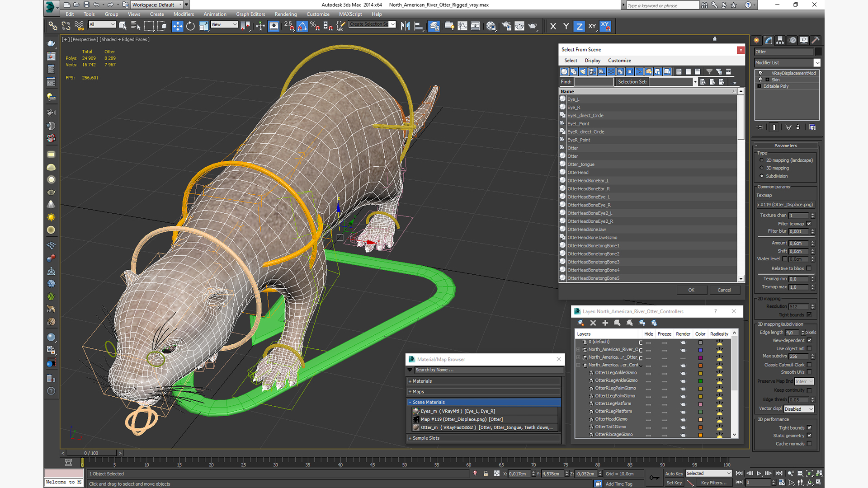Click Play Animation button
Screen dimensions: 868x488
pos(759,473)
